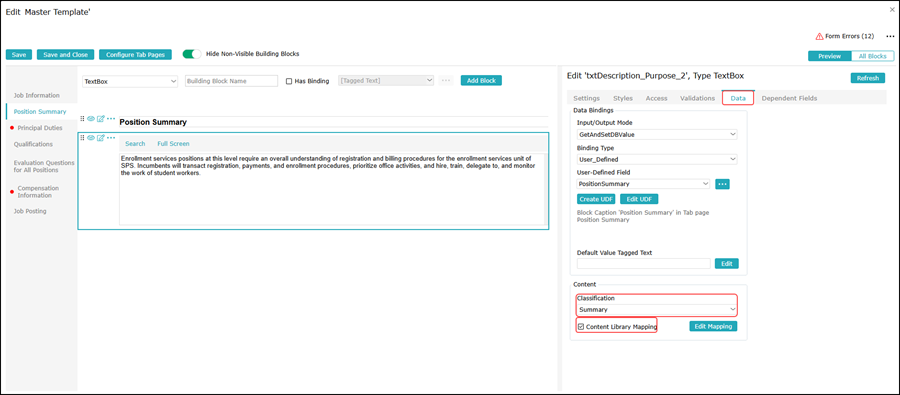Click edit pencil icon of the text box block
This screenshot has height=395, width=900.
100,138
